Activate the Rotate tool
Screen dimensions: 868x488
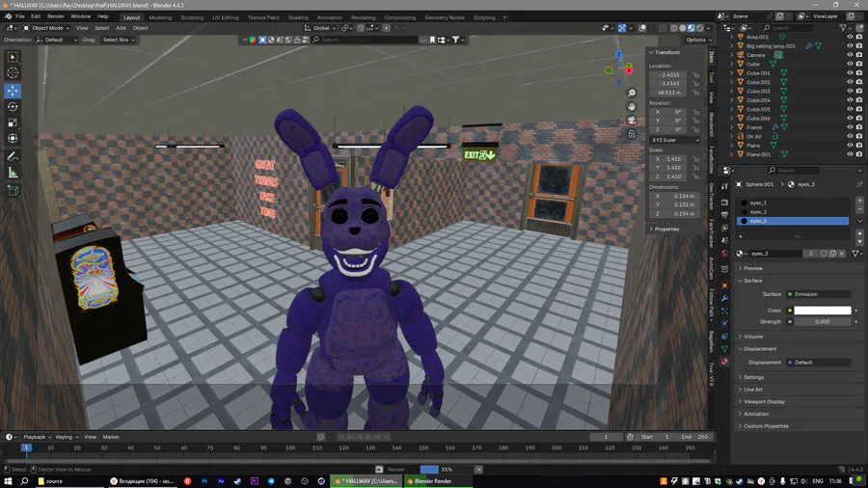point(13,107)
